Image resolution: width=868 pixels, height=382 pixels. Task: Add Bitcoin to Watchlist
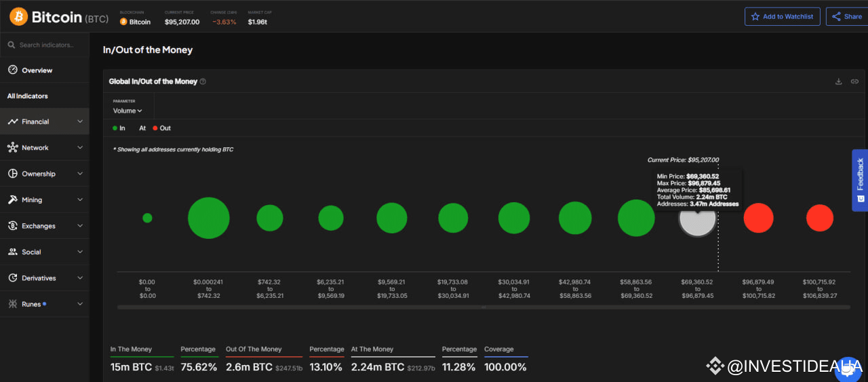[x=782, y=16]
